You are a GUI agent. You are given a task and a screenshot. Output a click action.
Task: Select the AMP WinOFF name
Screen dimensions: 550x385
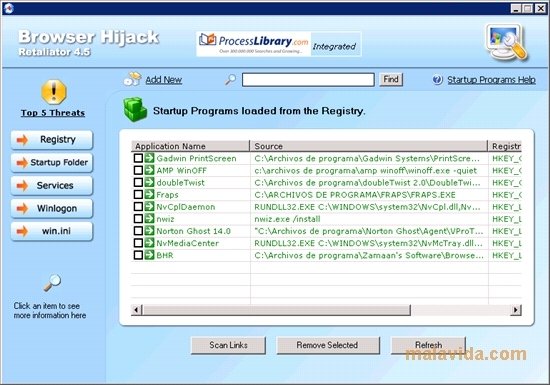click(182, 170)
